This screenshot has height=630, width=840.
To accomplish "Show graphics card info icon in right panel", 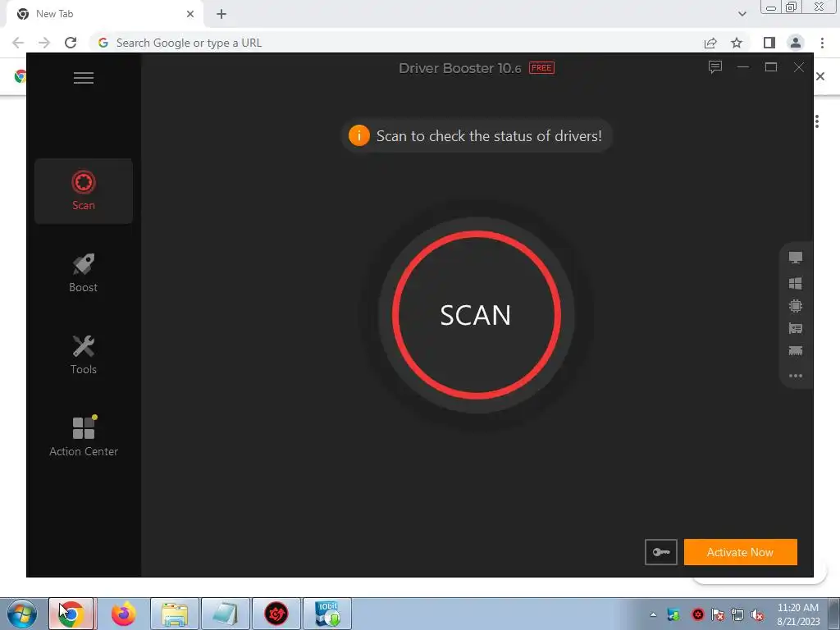I will (x=796, y=328).
